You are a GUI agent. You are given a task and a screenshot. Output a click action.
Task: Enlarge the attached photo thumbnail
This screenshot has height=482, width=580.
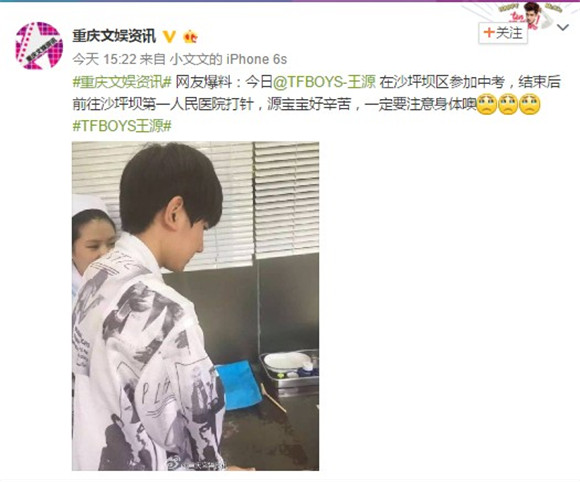(196, 306)
